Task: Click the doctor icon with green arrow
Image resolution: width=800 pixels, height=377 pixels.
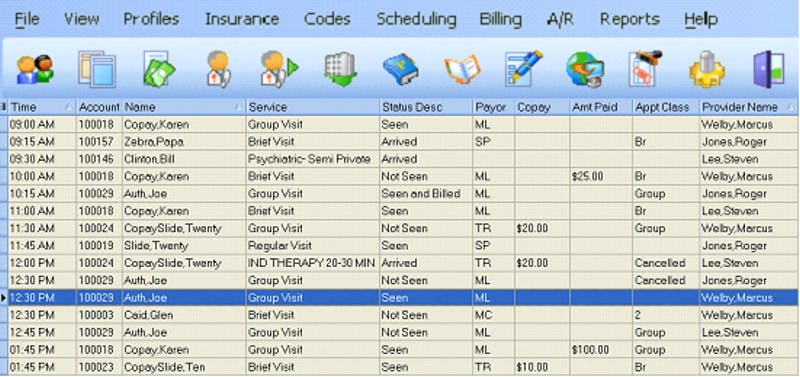Action: pos(279,69)
